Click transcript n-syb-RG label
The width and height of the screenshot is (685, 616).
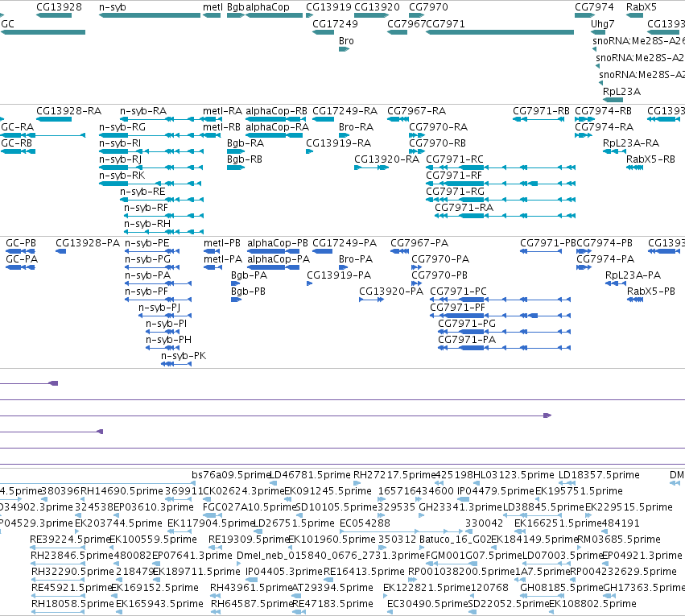pos(122,127)
